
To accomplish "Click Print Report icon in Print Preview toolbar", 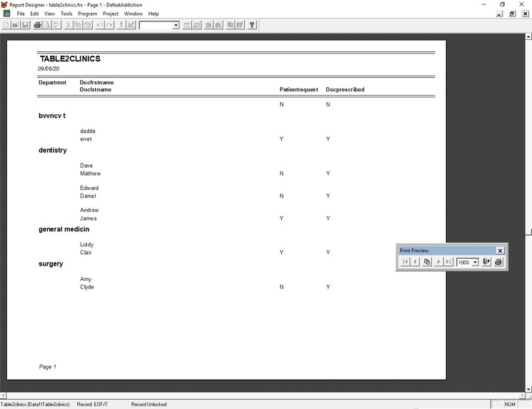I will [x=498, y=262].
